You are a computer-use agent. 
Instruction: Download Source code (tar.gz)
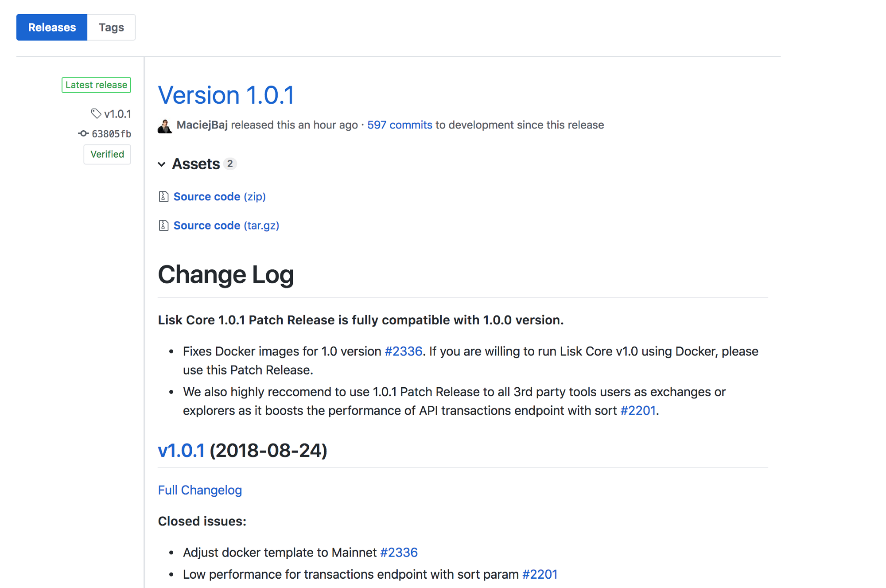click(x=226, y=226)
